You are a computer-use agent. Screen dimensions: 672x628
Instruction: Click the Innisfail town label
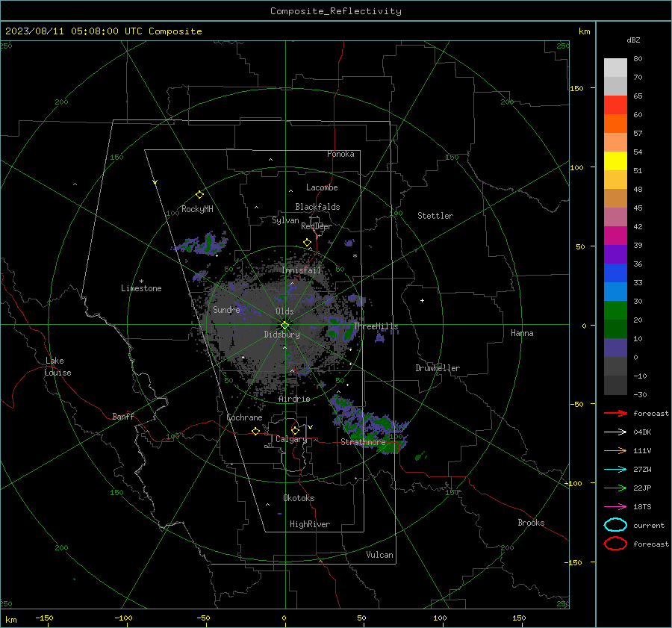click(x=301, y=270)
